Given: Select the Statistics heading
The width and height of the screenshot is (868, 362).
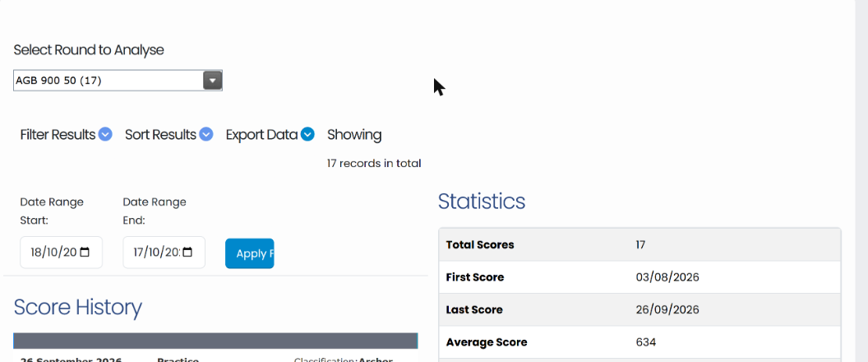Looking at the screenshot, I should (x=482, y=202).
